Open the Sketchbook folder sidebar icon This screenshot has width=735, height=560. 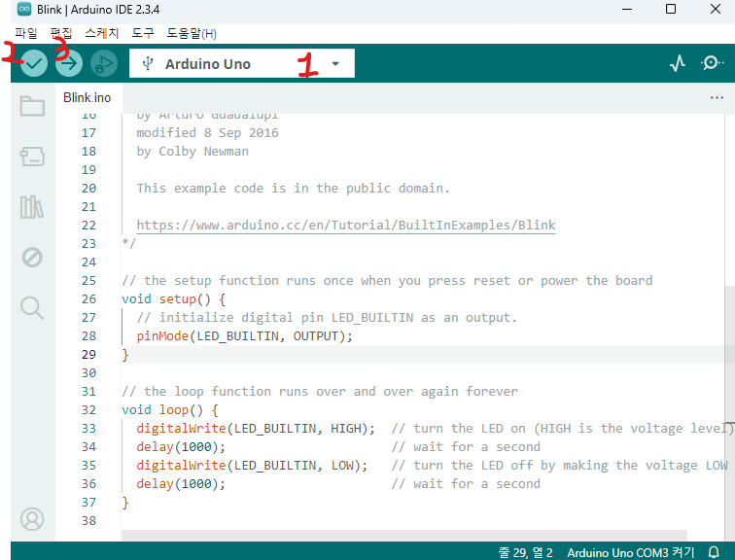pyautogui.click(x=32, y=106)
